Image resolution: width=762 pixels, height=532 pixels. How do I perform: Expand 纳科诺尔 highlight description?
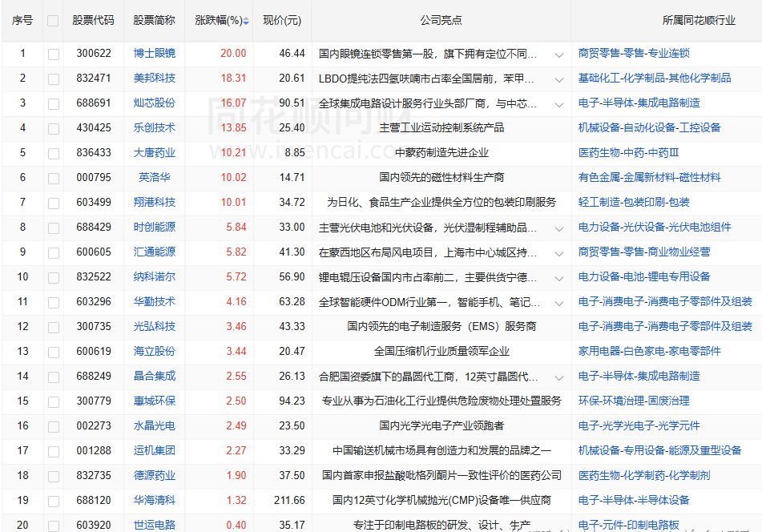pos(558,278)
